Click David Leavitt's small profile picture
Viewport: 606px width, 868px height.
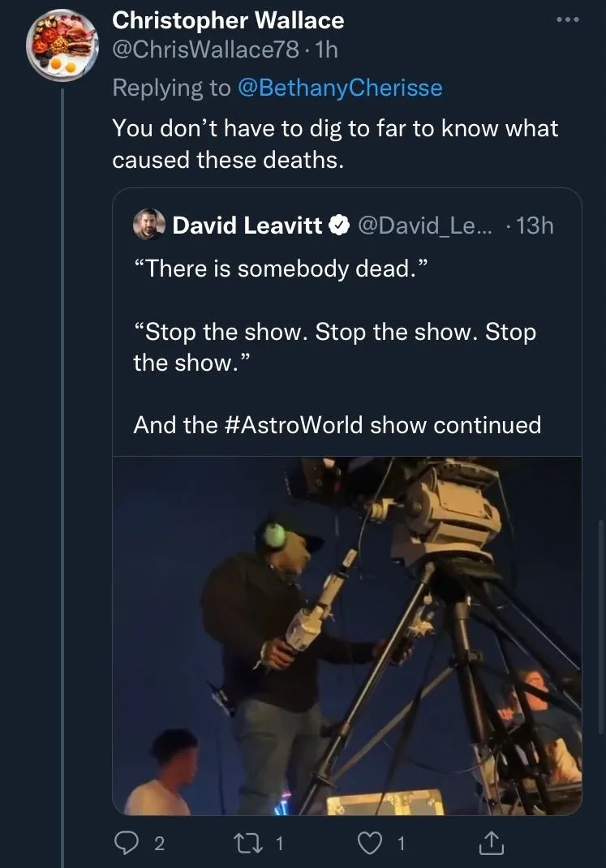pyautogui.click(x=149, y=225)
